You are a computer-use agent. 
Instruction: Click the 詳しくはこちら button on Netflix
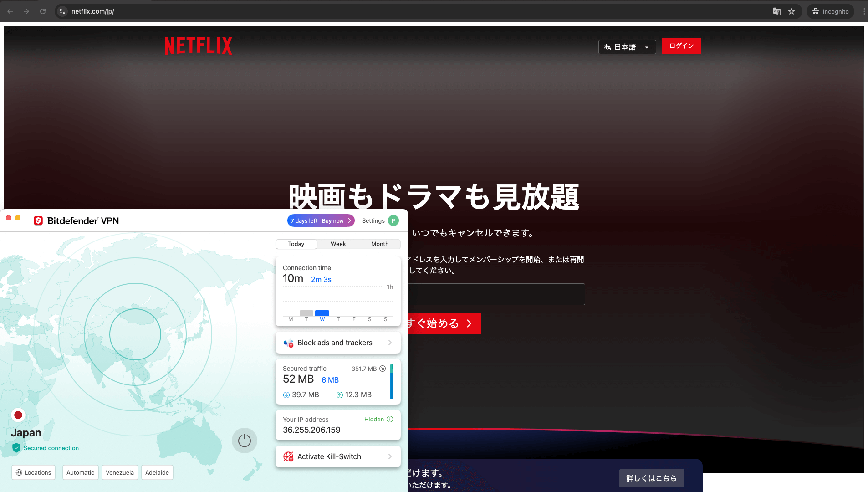pos(651,478)
